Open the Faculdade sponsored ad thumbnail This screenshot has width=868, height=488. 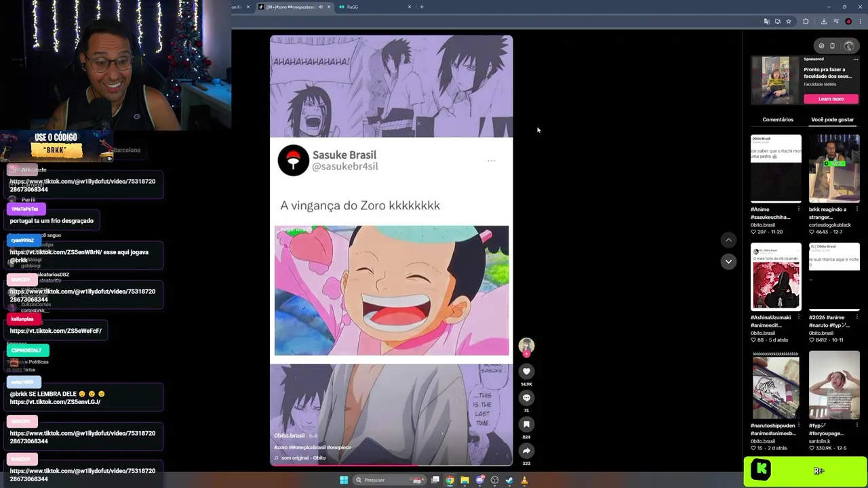tap(775, 80)
